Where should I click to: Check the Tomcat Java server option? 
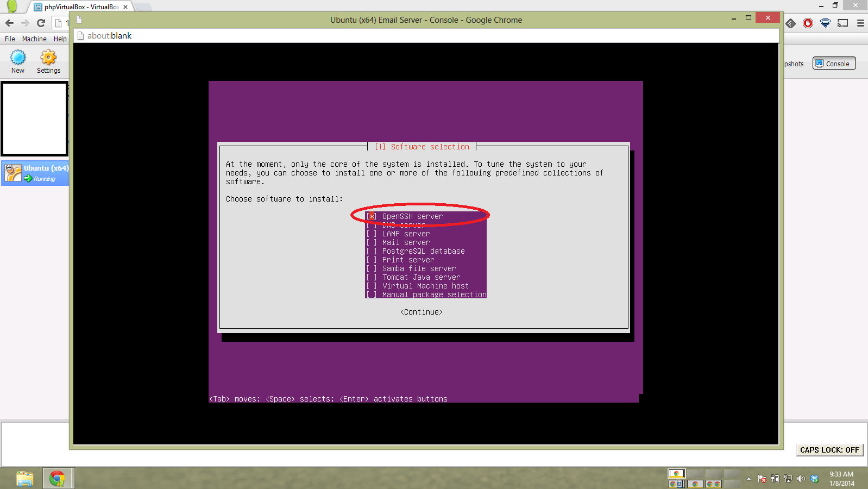coord(372,277)
